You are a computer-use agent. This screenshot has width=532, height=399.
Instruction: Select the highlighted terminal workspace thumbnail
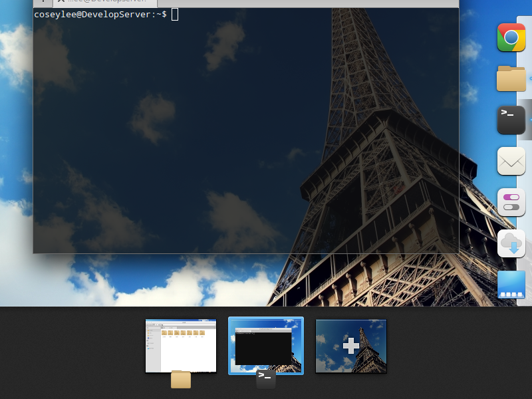click(266, 345)
